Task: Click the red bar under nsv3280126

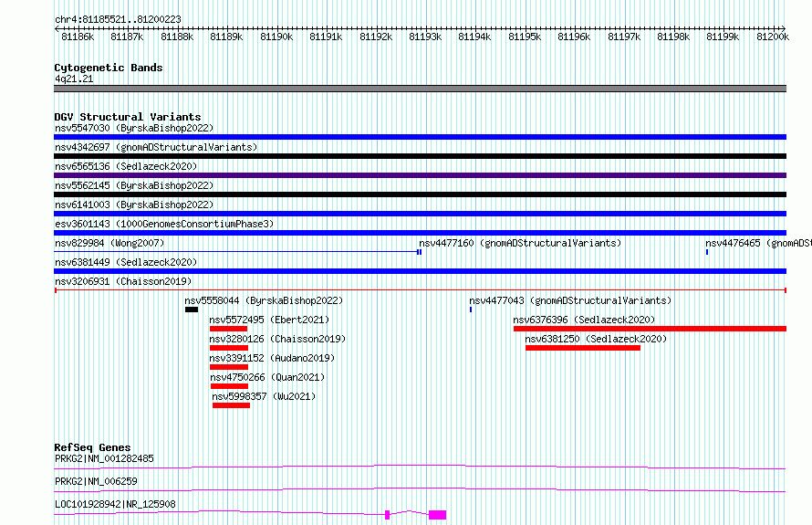Action: [229, 348]
